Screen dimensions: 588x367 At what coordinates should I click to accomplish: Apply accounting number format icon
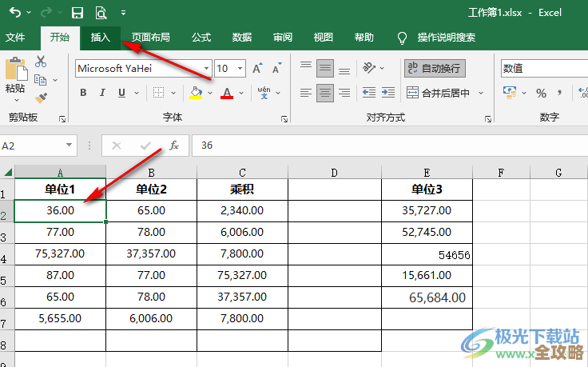pos(510,92)
